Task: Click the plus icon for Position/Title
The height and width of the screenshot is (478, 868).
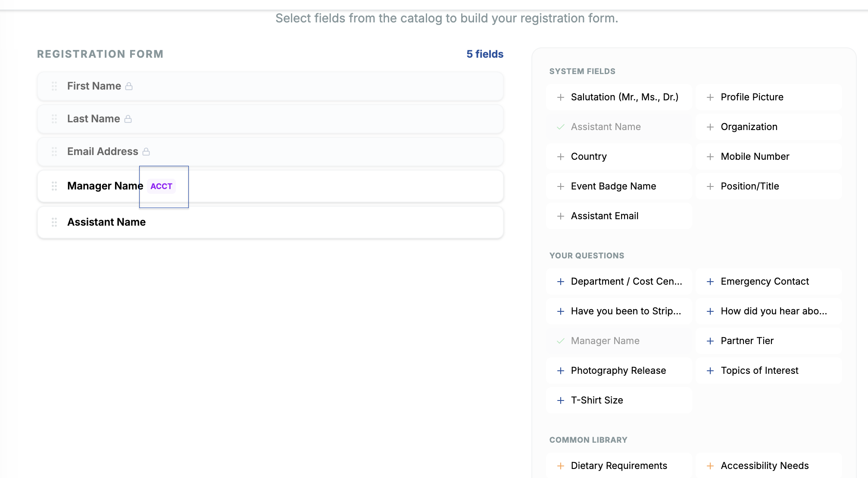Action: click(710, 186)
